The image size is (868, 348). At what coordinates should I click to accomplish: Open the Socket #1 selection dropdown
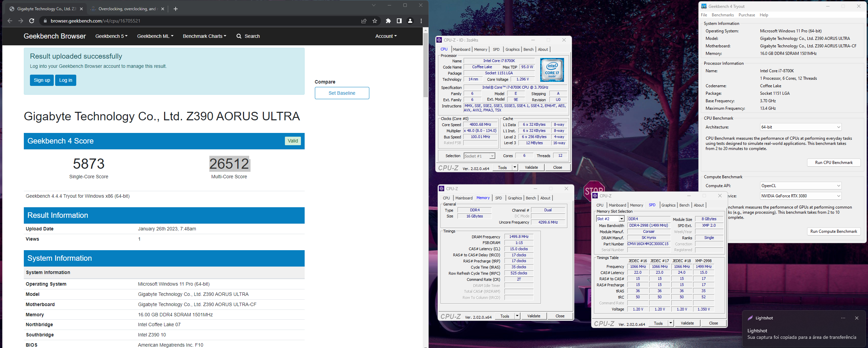[x=480, y=156]
